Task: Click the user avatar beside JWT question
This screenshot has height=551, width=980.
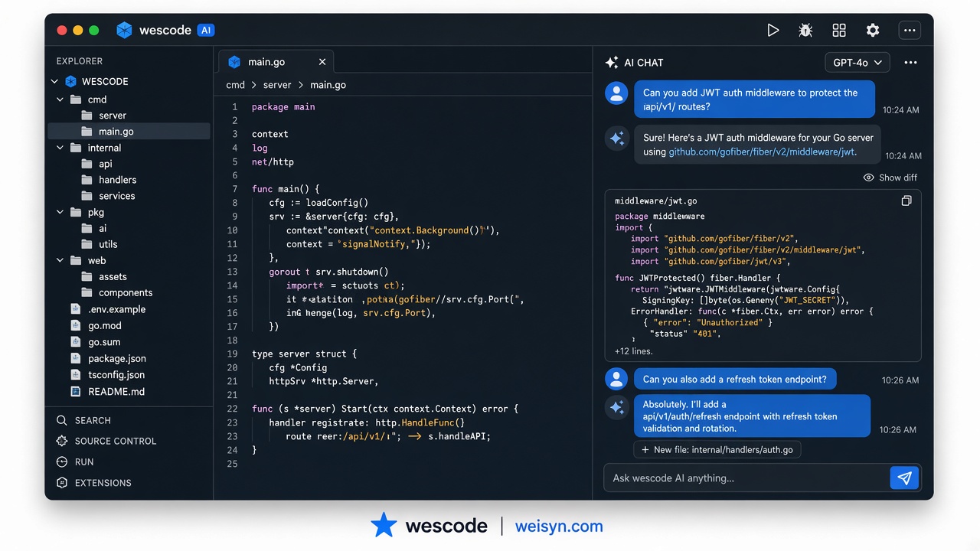Action: pos(616,93)
